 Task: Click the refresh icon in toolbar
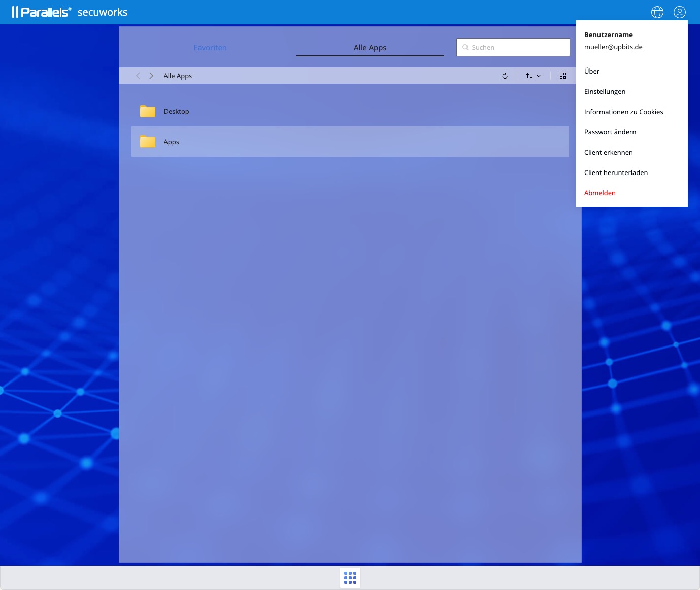(x=505, y=76)
